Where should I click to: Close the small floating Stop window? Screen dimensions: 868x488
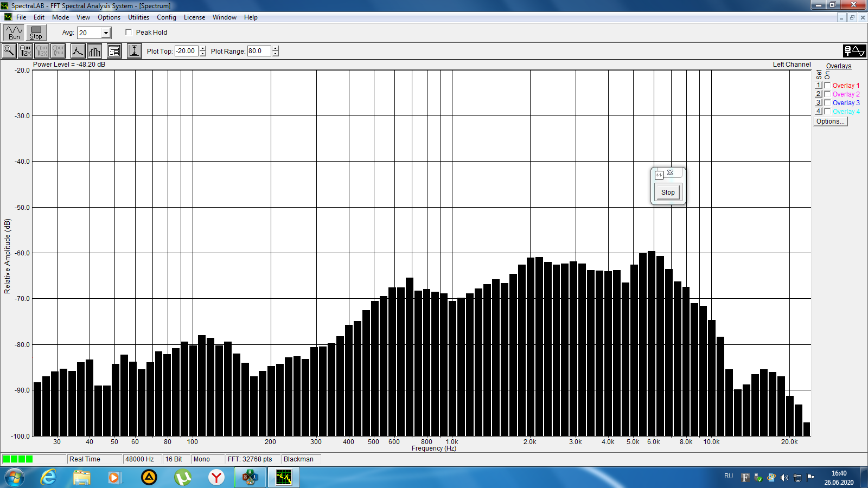(x=671, y=172)
